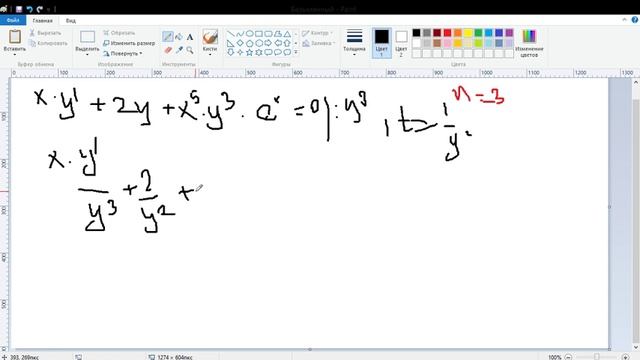Pick the yellow color swatch
The width and height of the screenshot is (640, 360).
(468, 33)
